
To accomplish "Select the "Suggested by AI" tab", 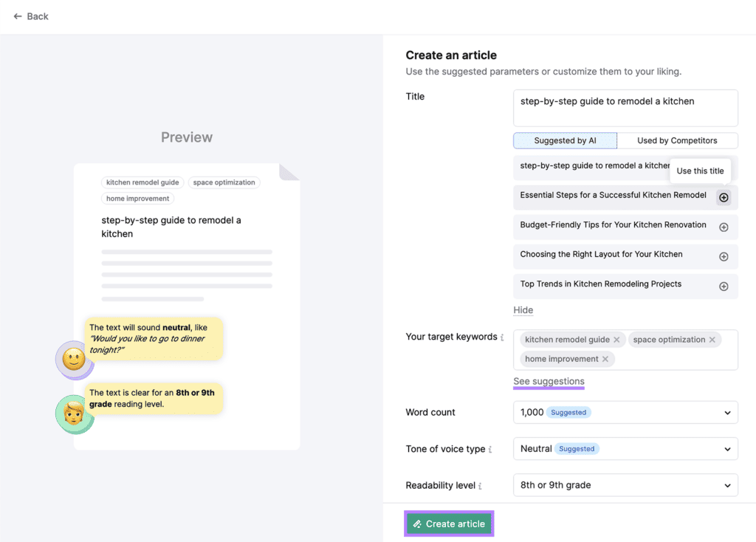I will click(564, 140).
